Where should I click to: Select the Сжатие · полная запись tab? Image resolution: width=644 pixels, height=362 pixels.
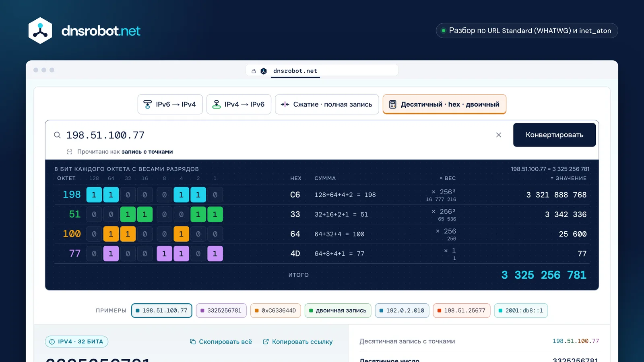[x=327, y=105]
